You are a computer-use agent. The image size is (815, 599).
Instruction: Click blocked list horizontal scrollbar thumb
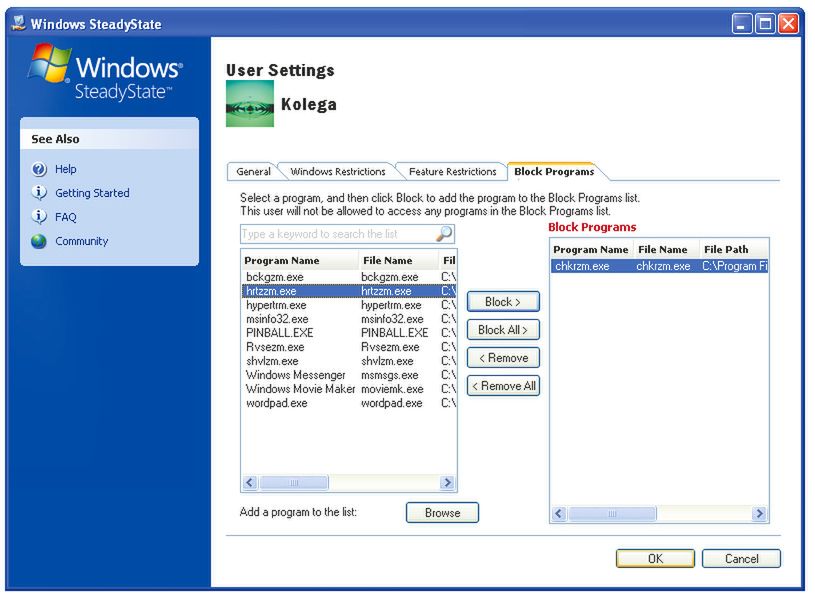(612, 514)
